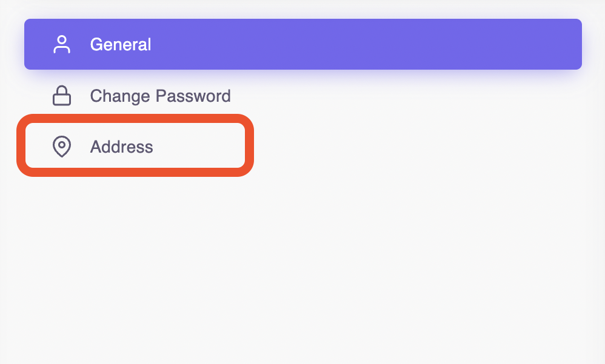Image resolution: width=605 pixels, height=364 pixels.
Task: Tap the map marker icon
Action: (x=62, y=147)
